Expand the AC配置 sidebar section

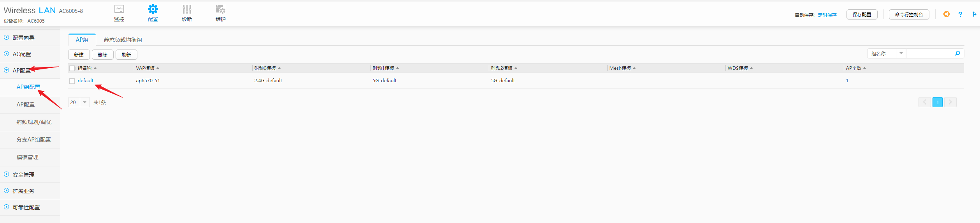tap(22, 54)
